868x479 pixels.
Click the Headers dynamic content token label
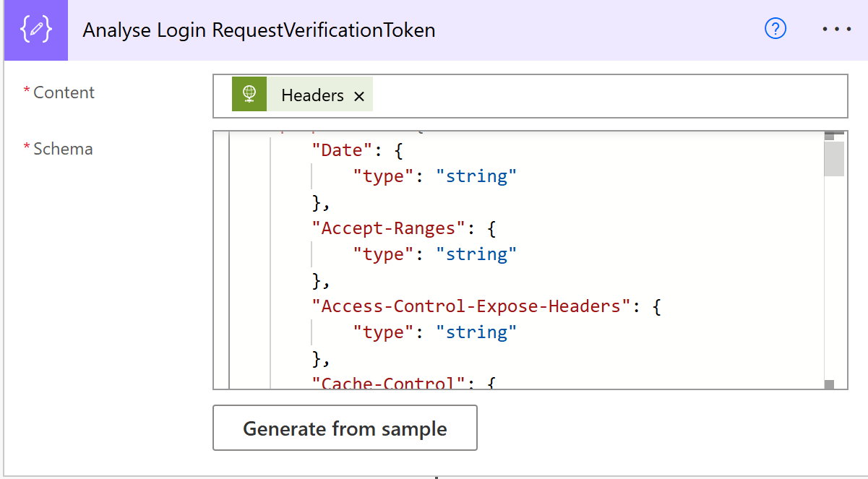point(312,95)
